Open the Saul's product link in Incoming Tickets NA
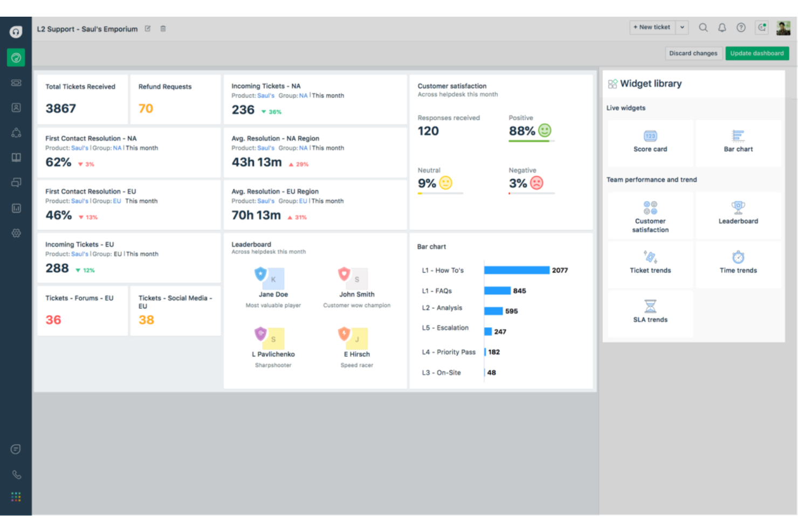This screenshot has height=532, width=798. [265, 95]
